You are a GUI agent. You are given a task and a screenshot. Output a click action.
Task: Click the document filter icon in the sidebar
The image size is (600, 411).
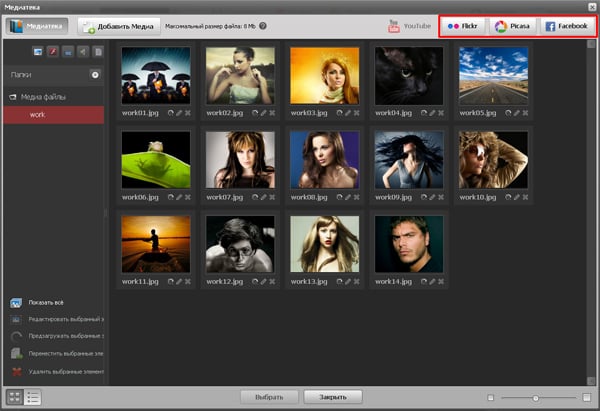97,51
